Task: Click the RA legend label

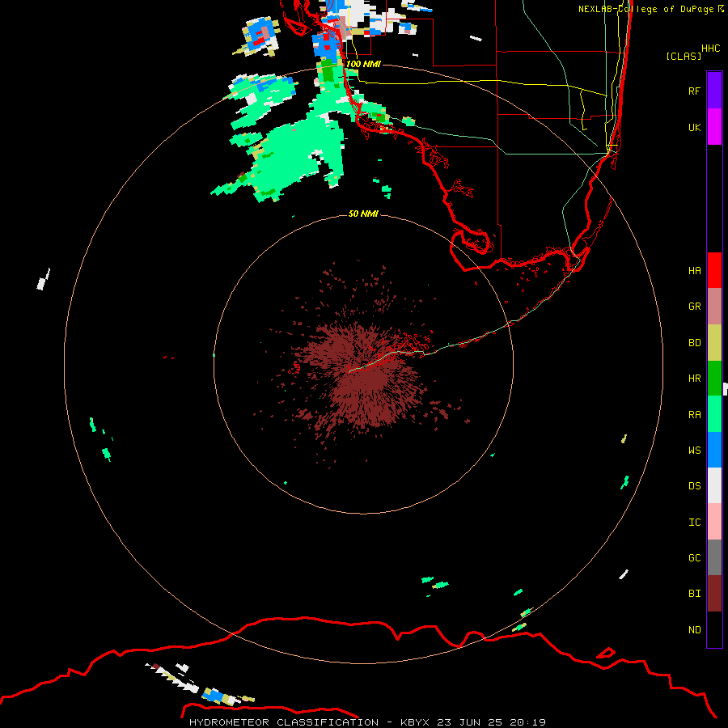Action: pyautogui.click(x=694, y=414)
